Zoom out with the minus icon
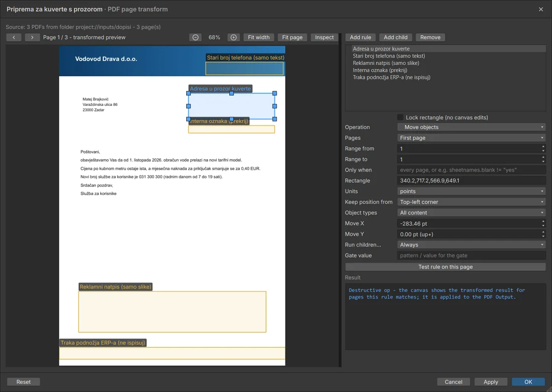This screenshot has width=552, height=392. (x=195, y=37)
